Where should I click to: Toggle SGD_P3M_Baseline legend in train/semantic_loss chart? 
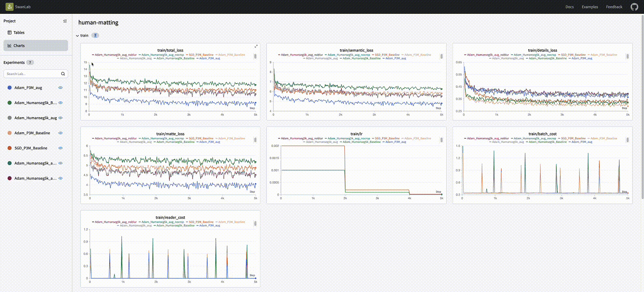click(386, 55)
